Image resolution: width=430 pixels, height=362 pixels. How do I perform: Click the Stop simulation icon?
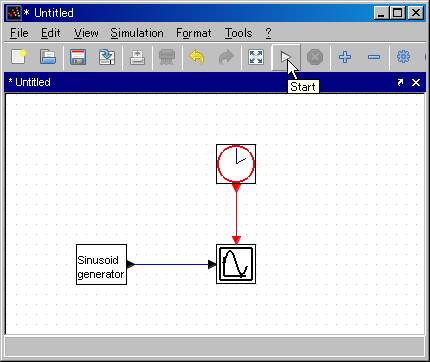[315, 57]
